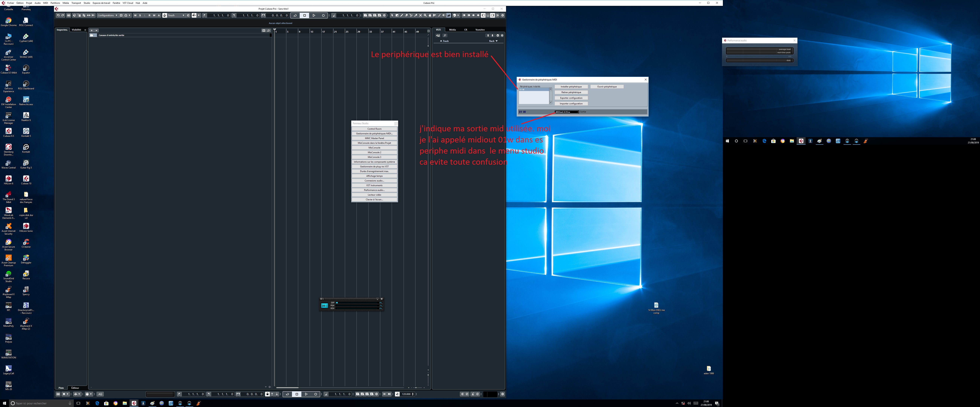Open the Studio menu
This screenshot has height=407, width=980.
click(x=87, y=3)
